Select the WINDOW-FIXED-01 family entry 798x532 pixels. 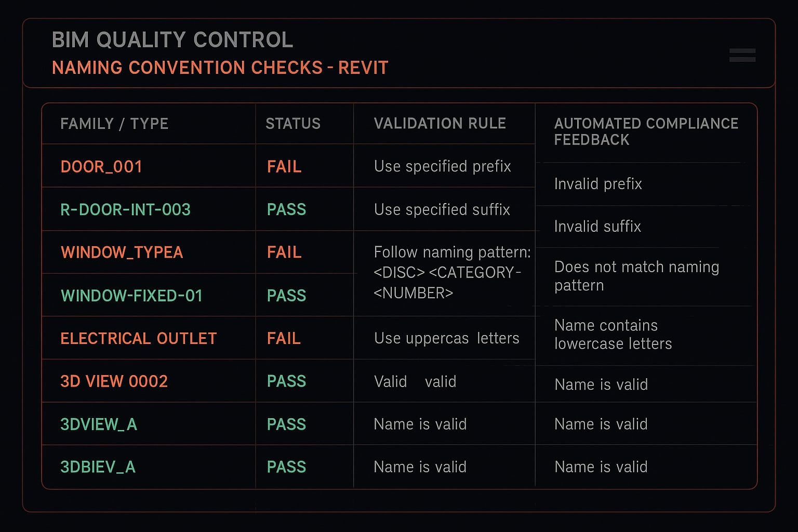[x=131, y=296]
